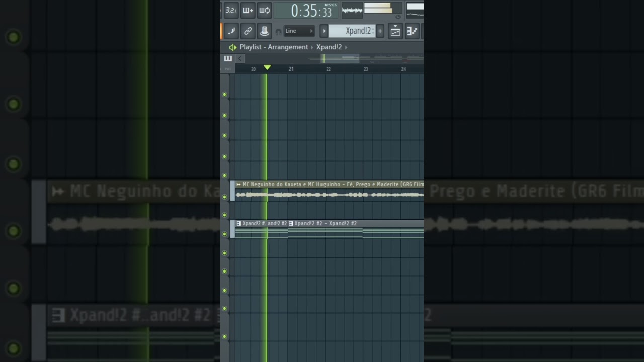Click the playlist overview scrollbar thumb
This screenshot has height=362, width=644.
point(341,58)
